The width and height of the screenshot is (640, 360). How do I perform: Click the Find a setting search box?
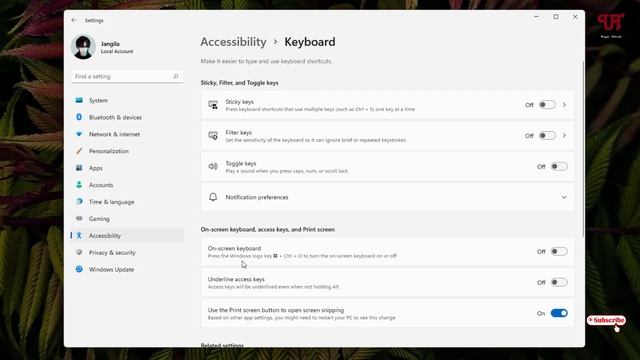point(127,76)
